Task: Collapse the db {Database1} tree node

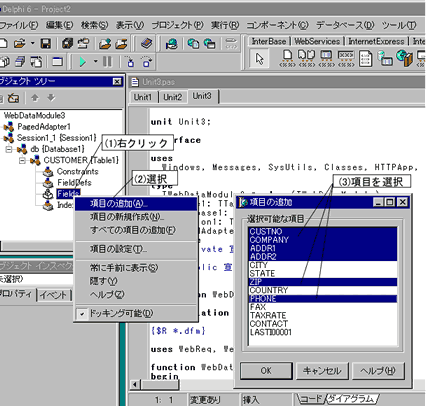Action: [9, 149]
